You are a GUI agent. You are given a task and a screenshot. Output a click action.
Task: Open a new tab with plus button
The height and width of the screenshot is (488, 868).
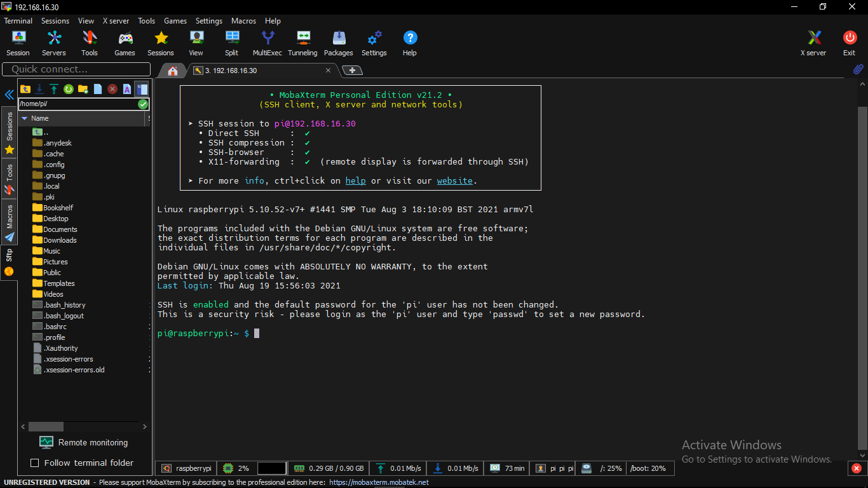click(353, 71)
